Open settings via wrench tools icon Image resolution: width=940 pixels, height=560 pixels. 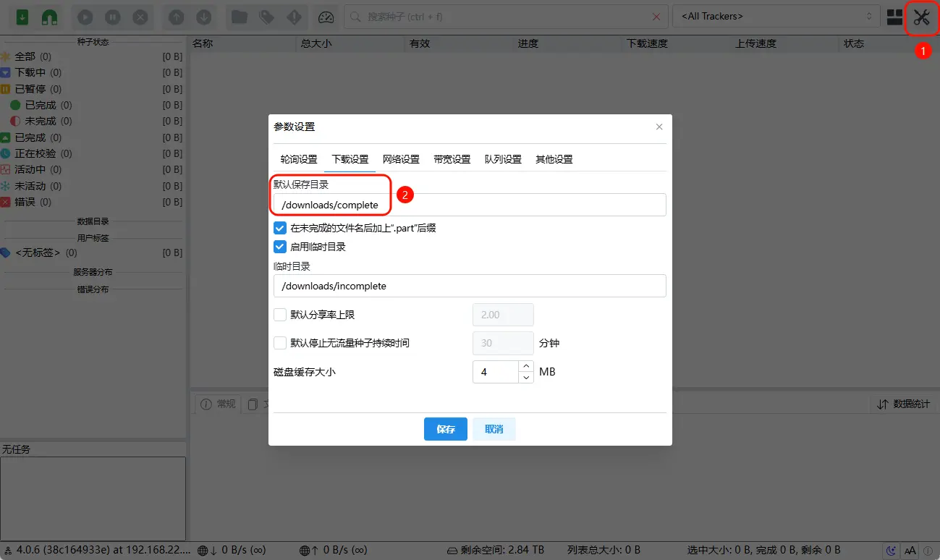coord(921,17)
